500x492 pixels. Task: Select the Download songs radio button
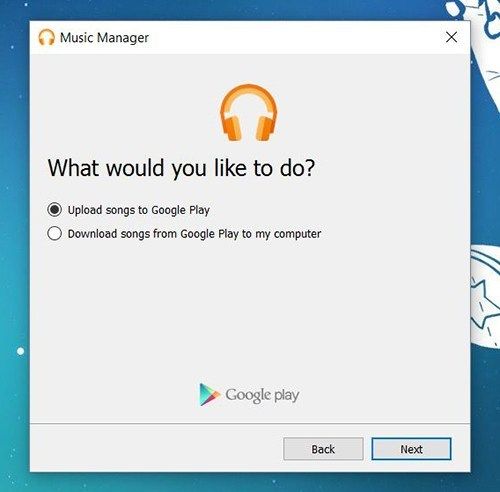coord(54,233)
